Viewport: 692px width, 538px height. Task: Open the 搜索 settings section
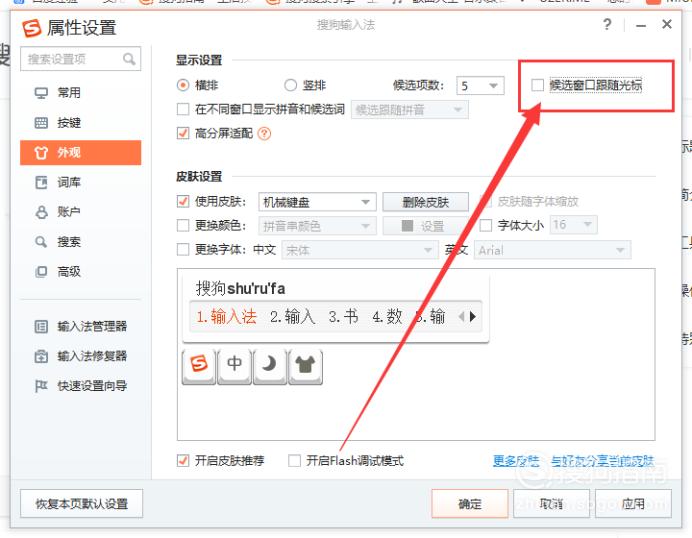click(x=81, y=242)
